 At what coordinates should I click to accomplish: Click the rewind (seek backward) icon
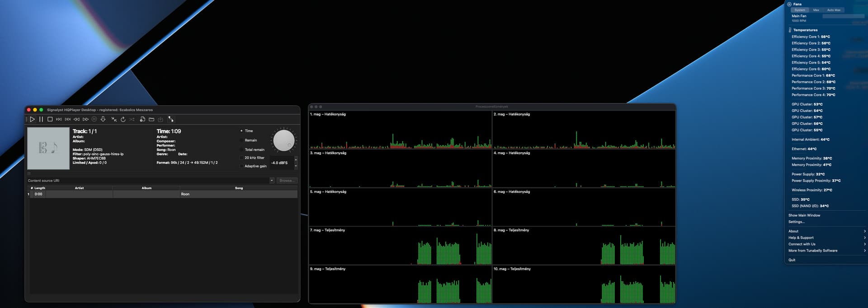[76, 119]
